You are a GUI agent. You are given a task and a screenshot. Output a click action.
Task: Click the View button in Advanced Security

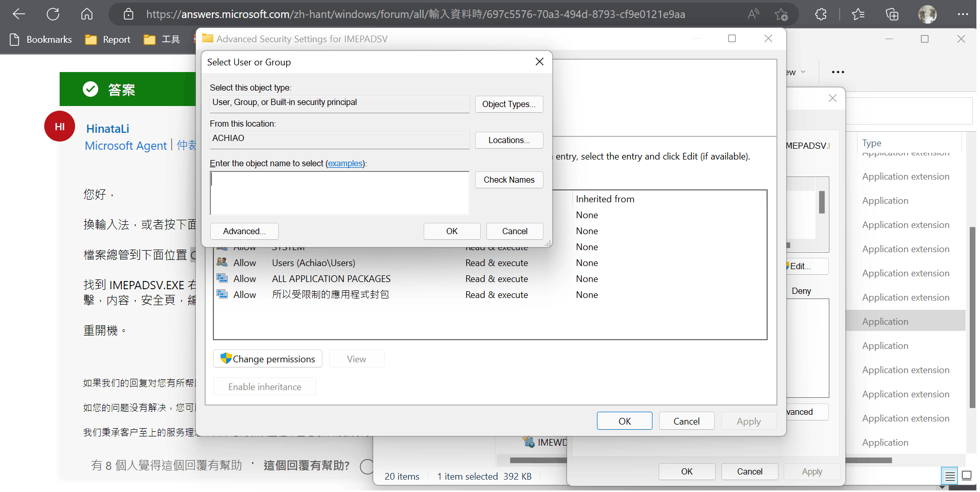[356, 359]
